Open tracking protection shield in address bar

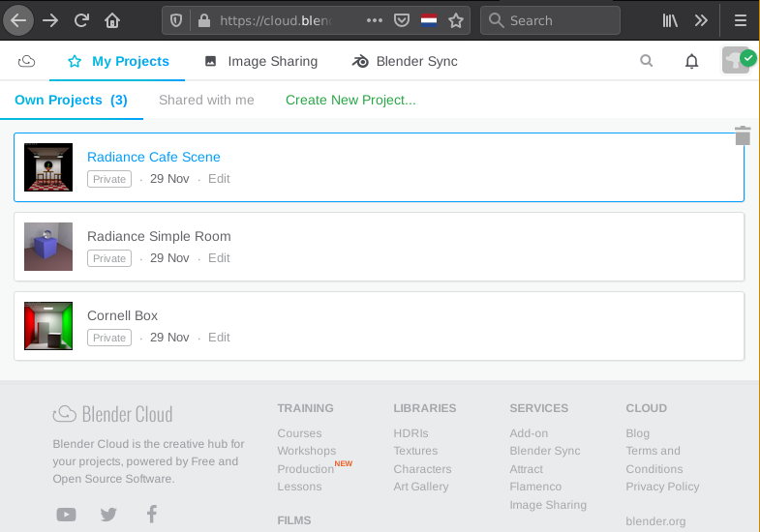click(x=176, y=20)
